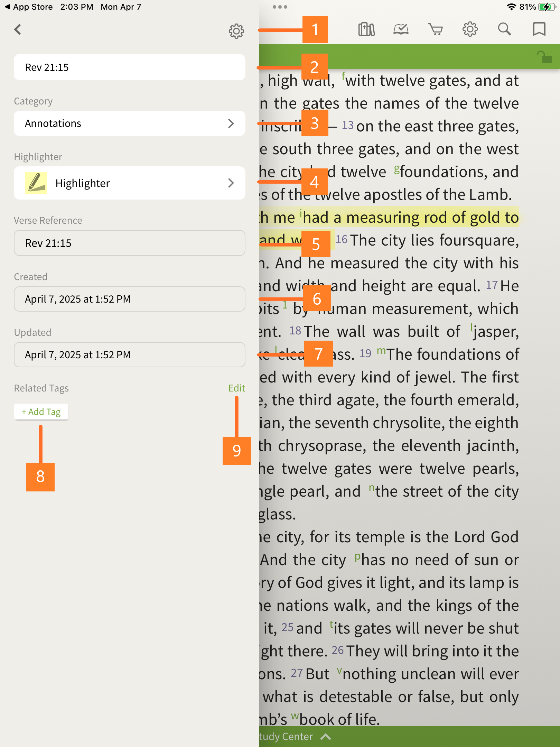560x747 pixels.
Task: Tap footnote 1 after 'bits'
Action: pos(285,304)
